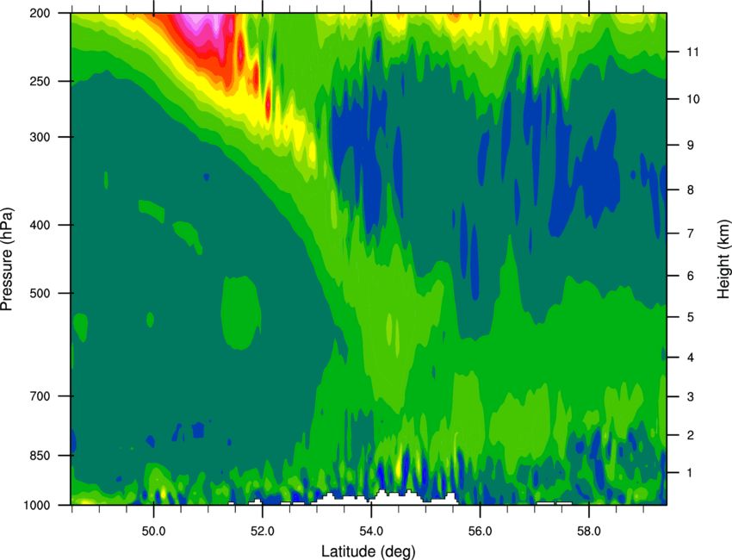Click the 10 km height label
Screen dimensions: 732x560
692,99
